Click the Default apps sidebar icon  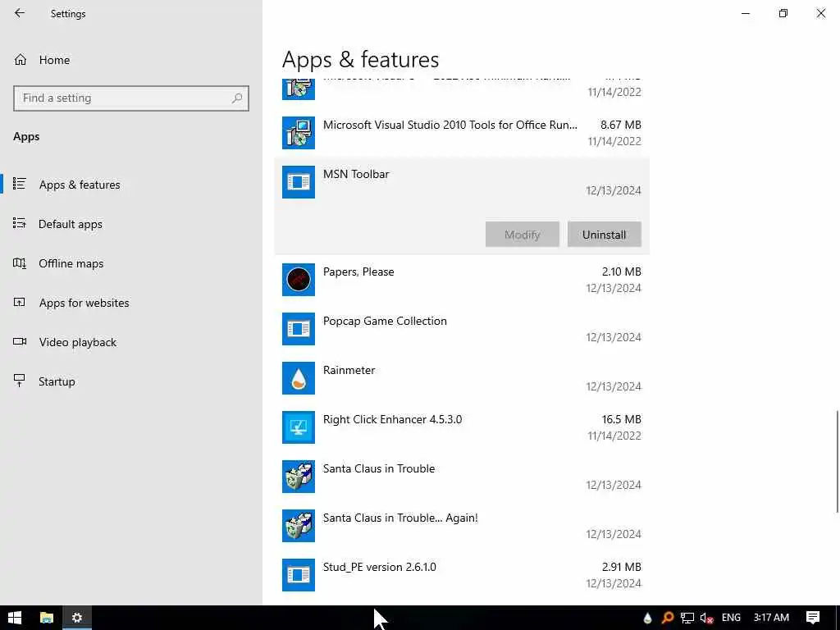click(20, 223)
